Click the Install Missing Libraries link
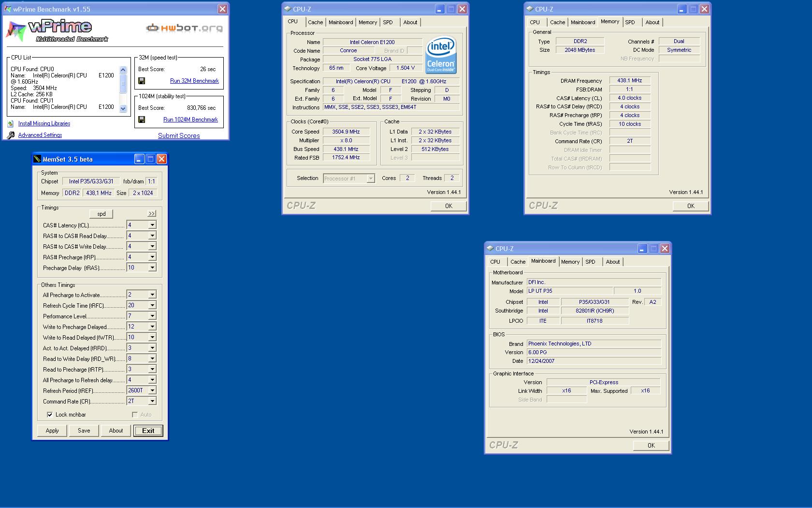This screenshot has width=812, height=508. pos(44,123)
